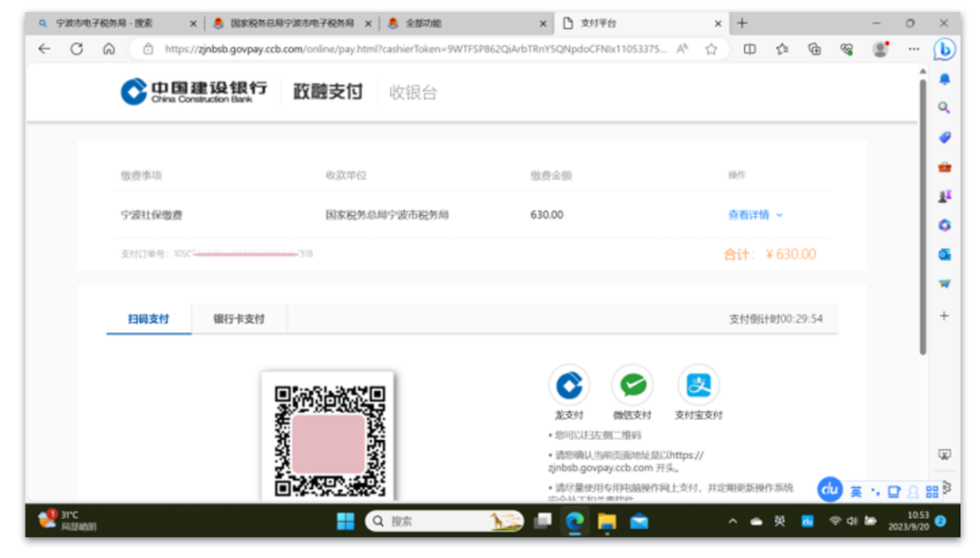Choose the 微信支付 WeChat pay icon

pyautogui.click(x=632, y=386)
